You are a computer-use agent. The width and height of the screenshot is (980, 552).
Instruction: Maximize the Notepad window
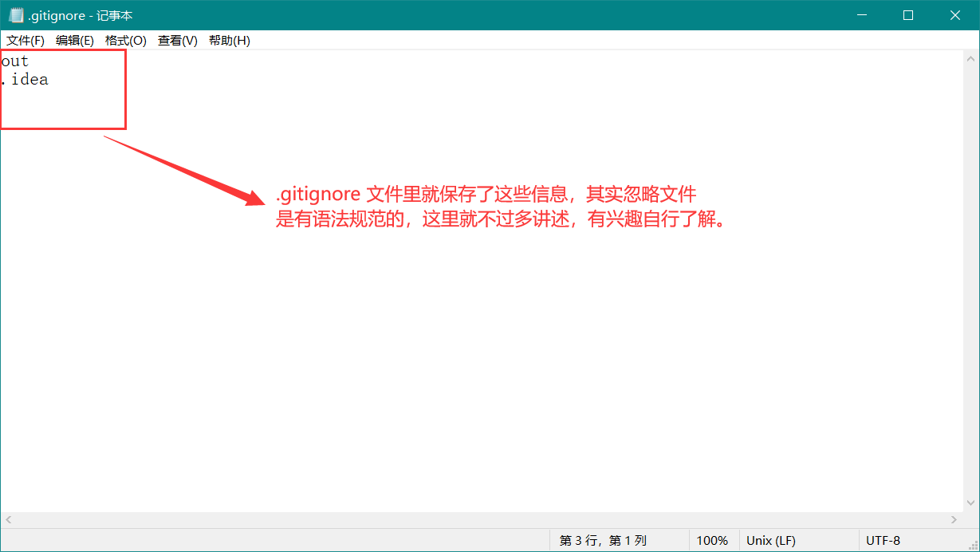pyautogui.click(x=907, y=15)
